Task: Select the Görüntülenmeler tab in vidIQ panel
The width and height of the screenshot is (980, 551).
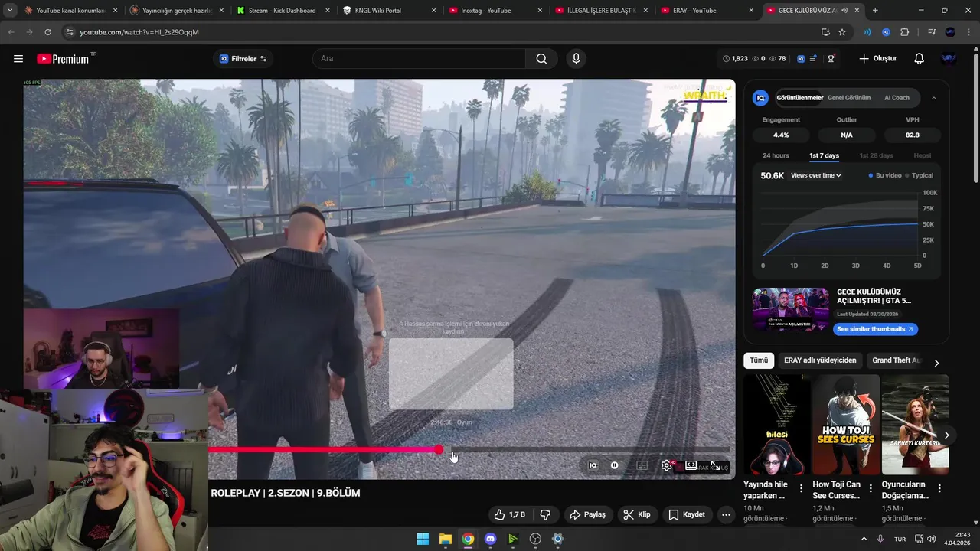Action: click(799, 98)
